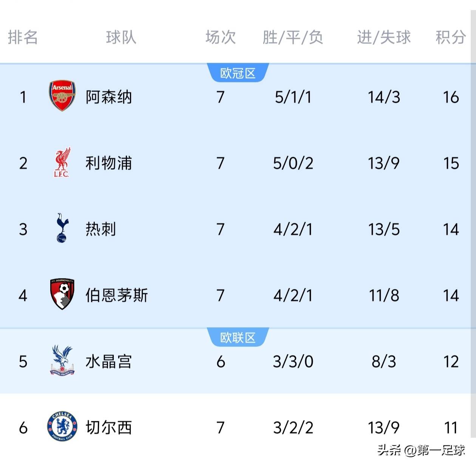This screenshot has width=476, height=467.
Task: Click the Crystal Palace eagle crest
Action: click(x=62, y=360)
